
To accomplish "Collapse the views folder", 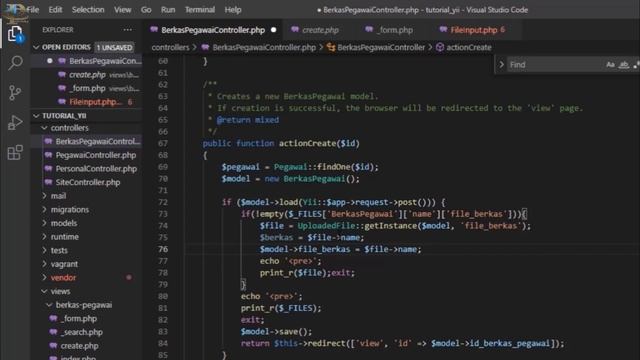I will tap(44, 291).
